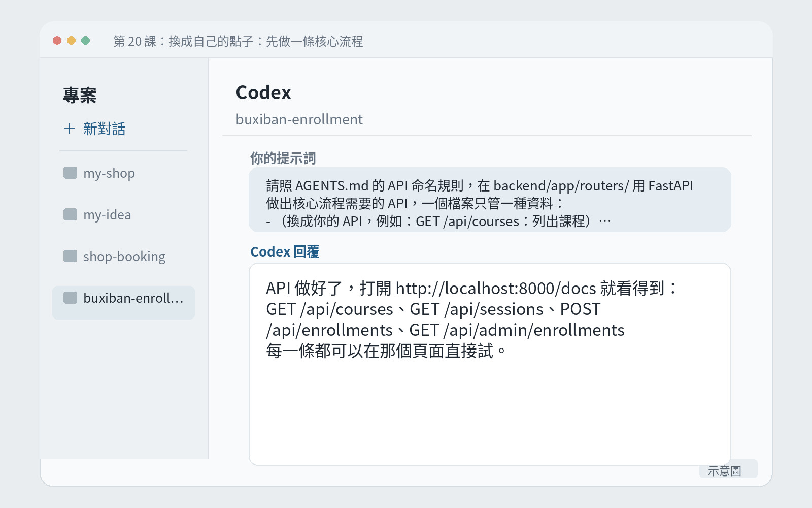
Task: Click the buxiban-enrollment subtitle under Codex
Action: tap(299, 120)
